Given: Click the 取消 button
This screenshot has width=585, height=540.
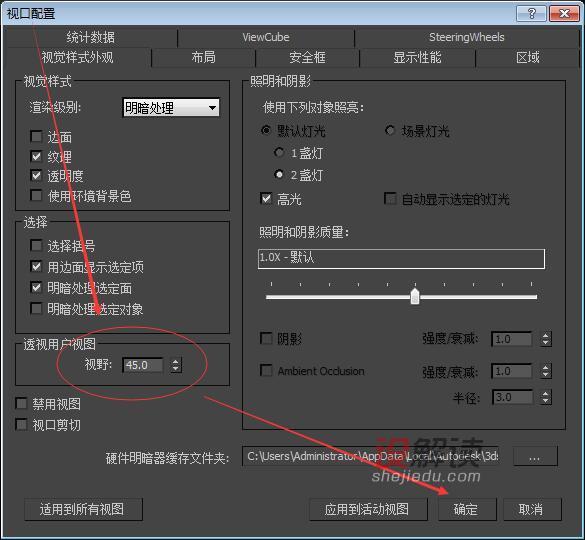Looking at the screenshot, I should [x=532, y=509].
